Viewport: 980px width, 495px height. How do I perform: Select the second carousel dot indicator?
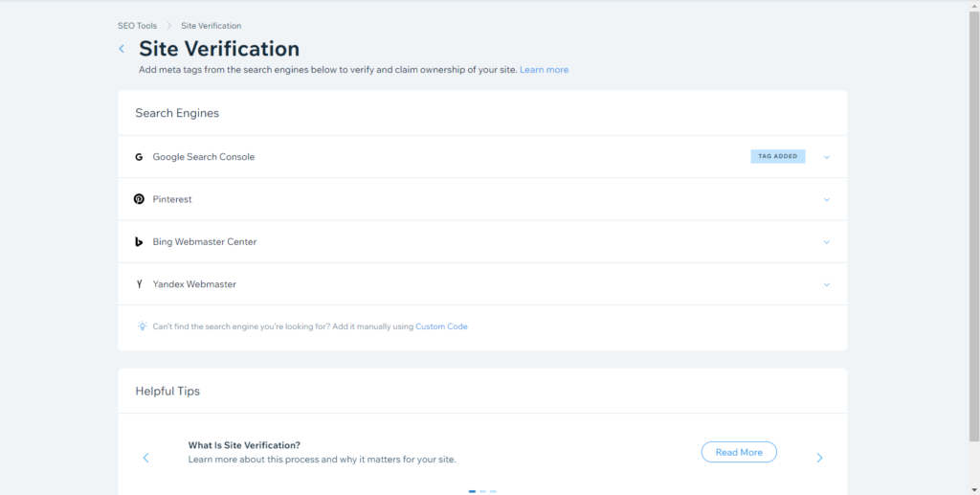482,492
